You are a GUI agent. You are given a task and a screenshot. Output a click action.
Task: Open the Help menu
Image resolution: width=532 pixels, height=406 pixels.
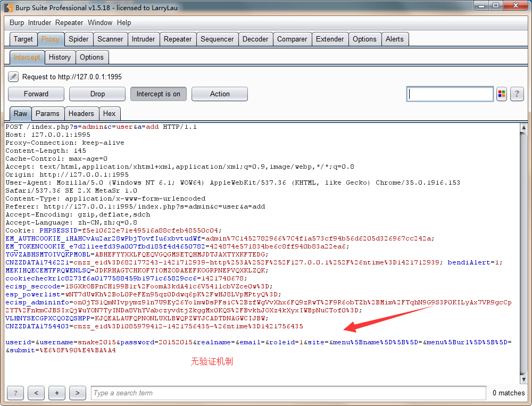(x=124, y=23)
